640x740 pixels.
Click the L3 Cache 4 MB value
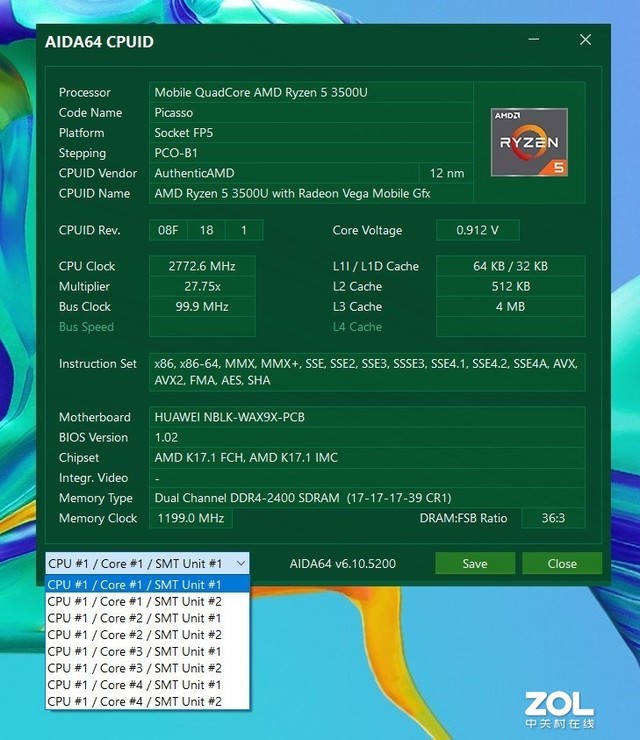511,307
